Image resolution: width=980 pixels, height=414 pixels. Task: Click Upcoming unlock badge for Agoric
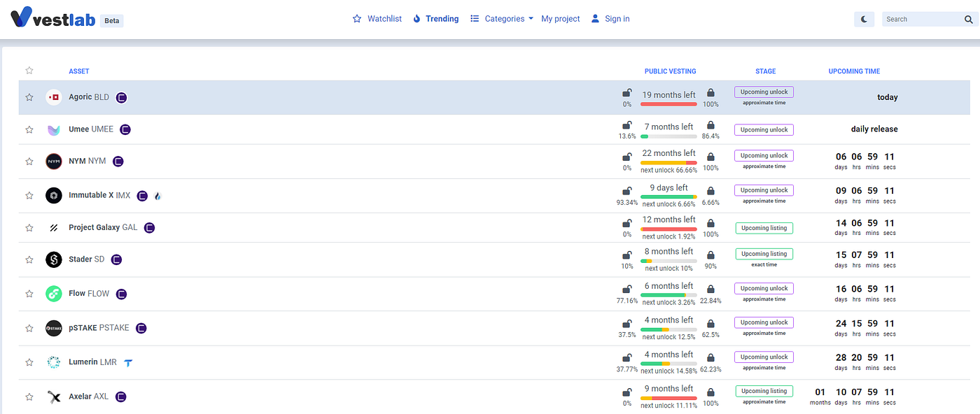pyautogui.click(x=764, y=92)
